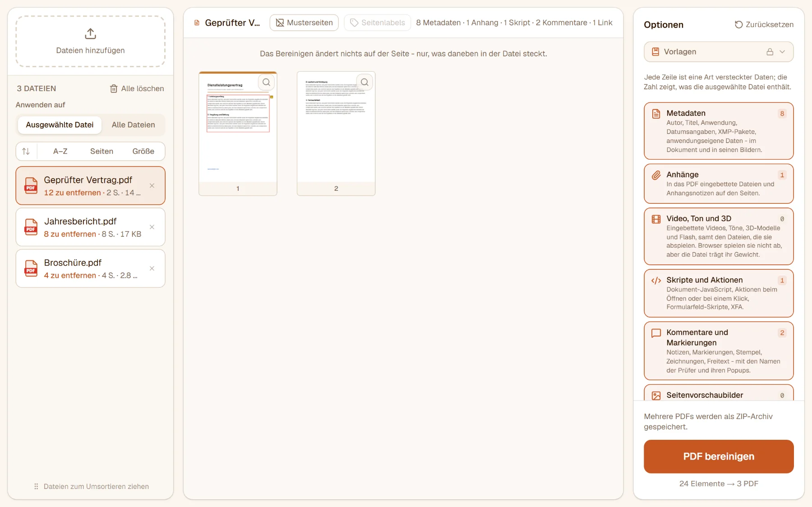Toggle Kommentare und Markierungen option
812x507 pixels.
click(719, 350)
